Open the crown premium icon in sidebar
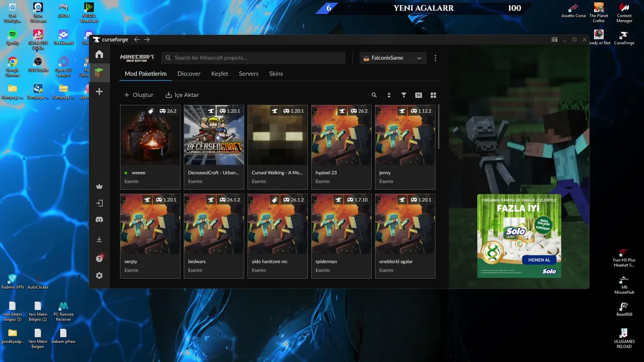 pos(99,186)
